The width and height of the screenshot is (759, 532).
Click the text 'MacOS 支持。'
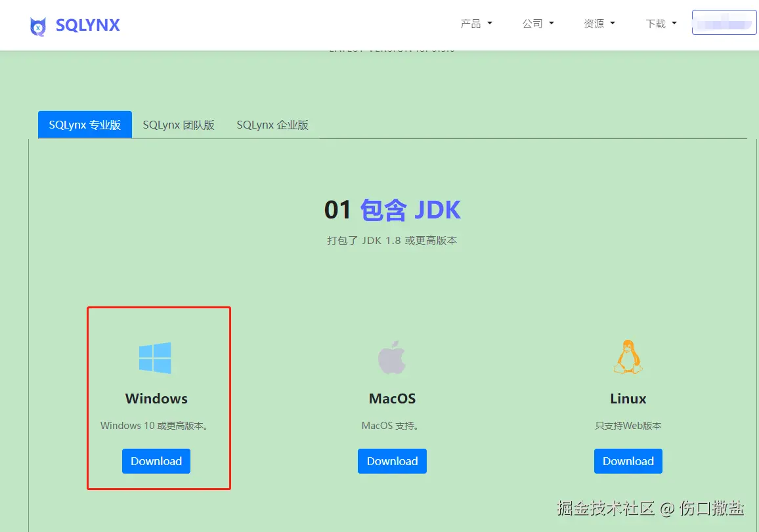pos(390,426)
